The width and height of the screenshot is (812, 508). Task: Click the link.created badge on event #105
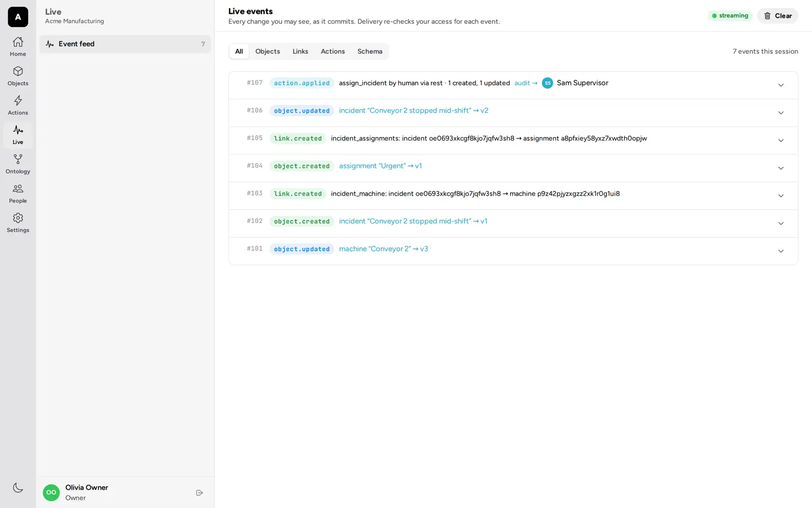[x=298, y=138]
